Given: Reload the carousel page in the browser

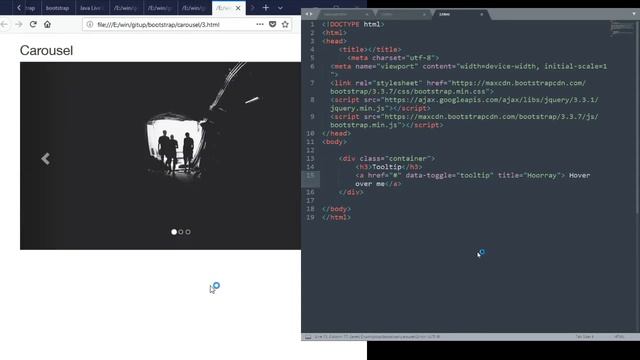Looking at the screenshot, I should tap(33, 24).
